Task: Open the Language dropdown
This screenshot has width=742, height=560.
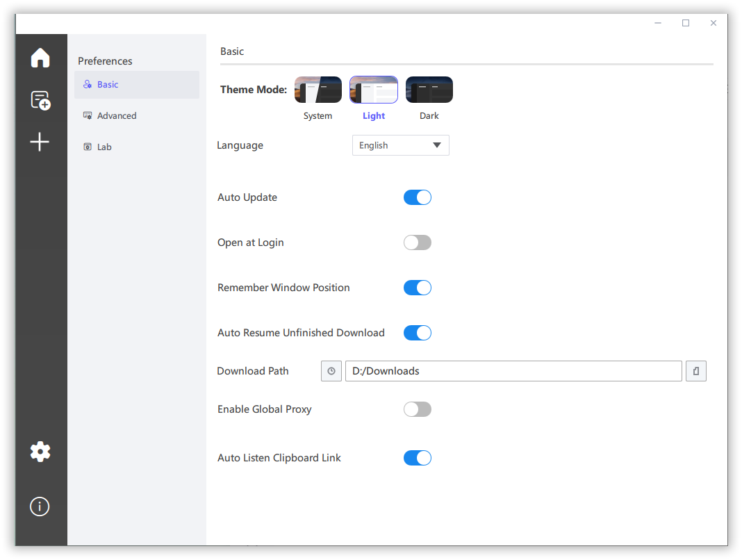Action: click(x=401, y=145)
